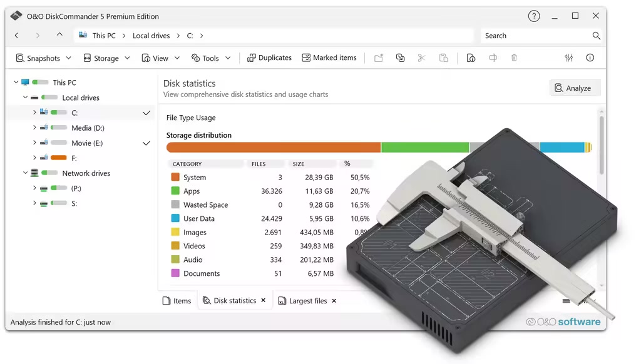Open the Marked items list
This screenshot has width=641, height=364.
(329, 58)
